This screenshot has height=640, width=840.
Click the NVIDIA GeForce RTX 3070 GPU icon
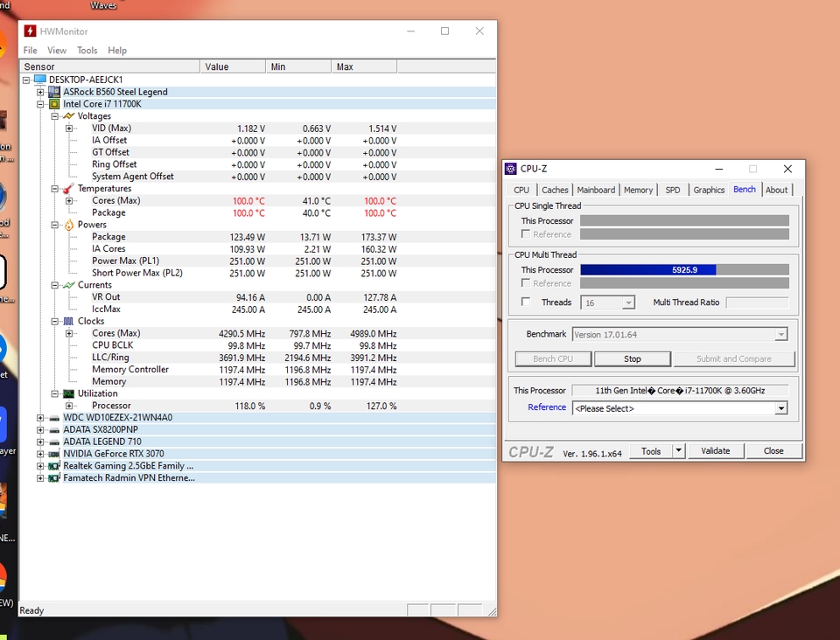54,454
